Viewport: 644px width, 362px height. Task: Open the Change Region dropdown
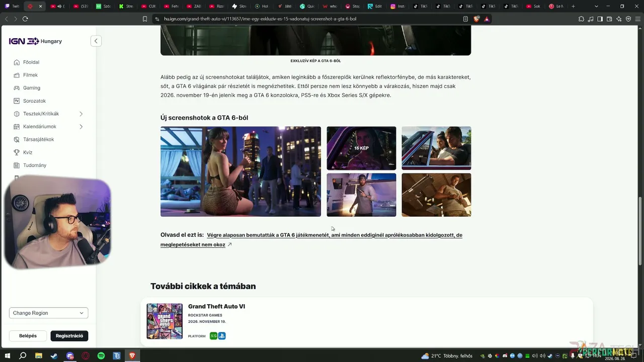click(48, 313)
